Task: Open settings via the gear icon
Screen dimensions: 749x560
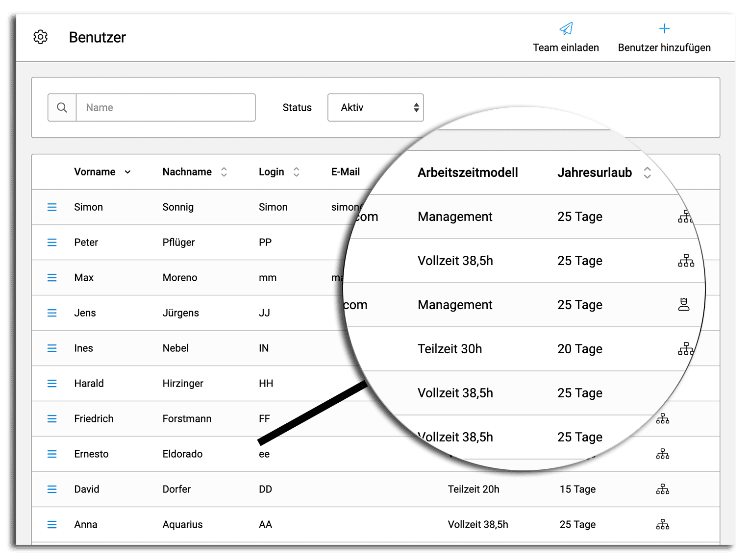Action: pyautogui.click(x=40, y=37)
